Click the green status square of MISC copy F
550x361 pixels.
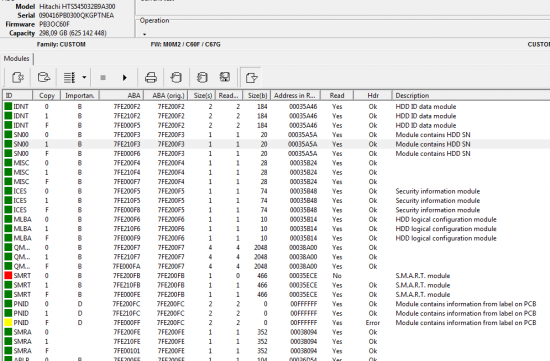point(8,182)
